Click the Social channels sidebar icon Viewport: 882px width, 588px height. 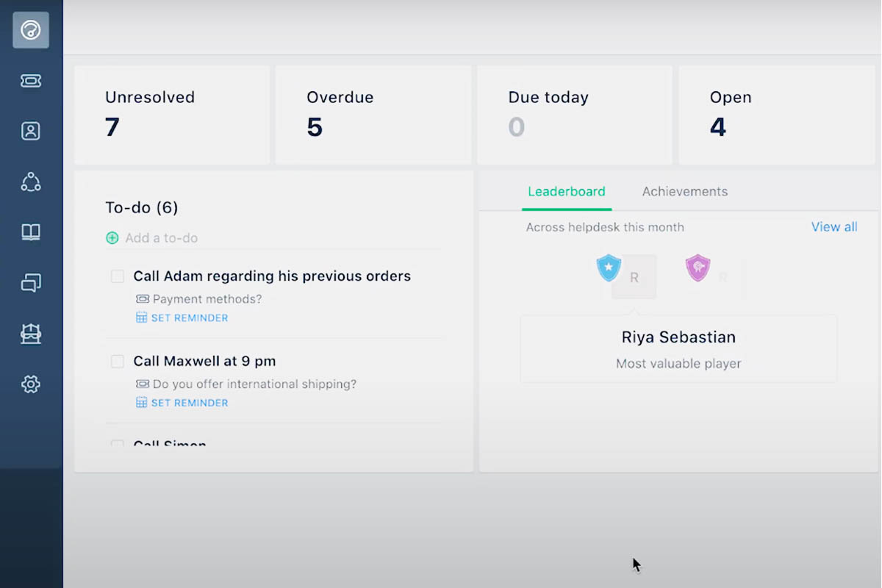(30, 182)
